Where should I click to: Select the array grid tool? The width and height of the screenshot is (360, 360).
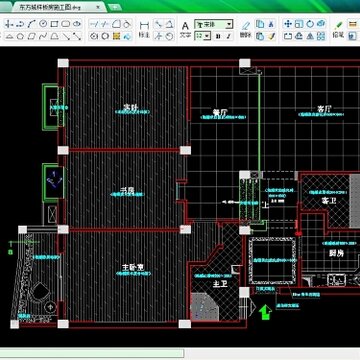[321, 36]
